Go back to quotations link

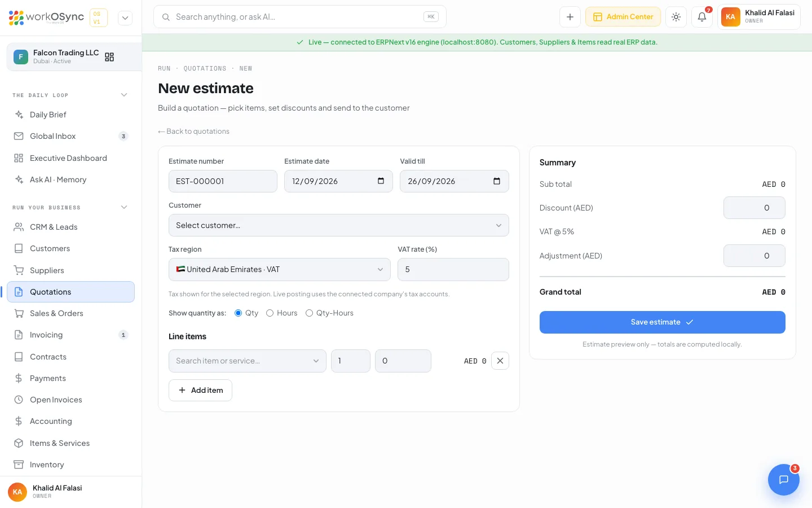click(193, 132)
